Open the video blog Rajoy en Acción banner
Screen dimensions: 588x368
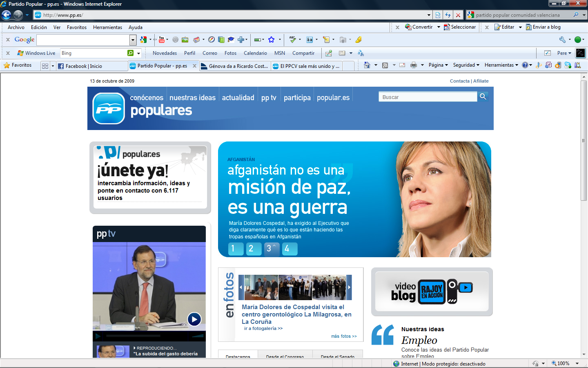point(432,292)
